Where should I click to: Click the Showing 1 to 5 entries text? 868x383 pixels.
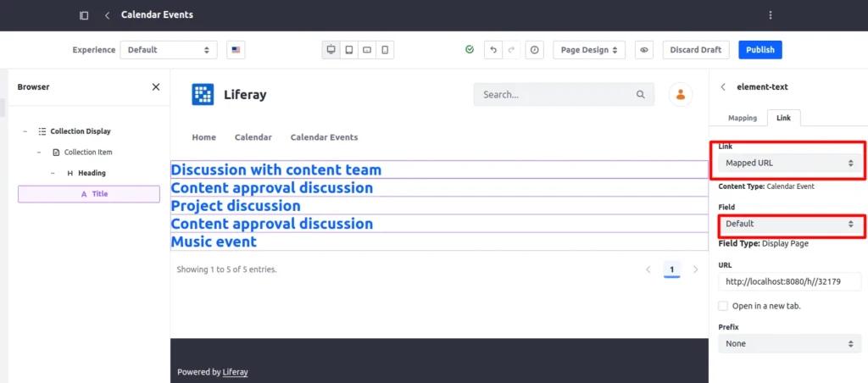pyautogui.click(x=226, y=269)
